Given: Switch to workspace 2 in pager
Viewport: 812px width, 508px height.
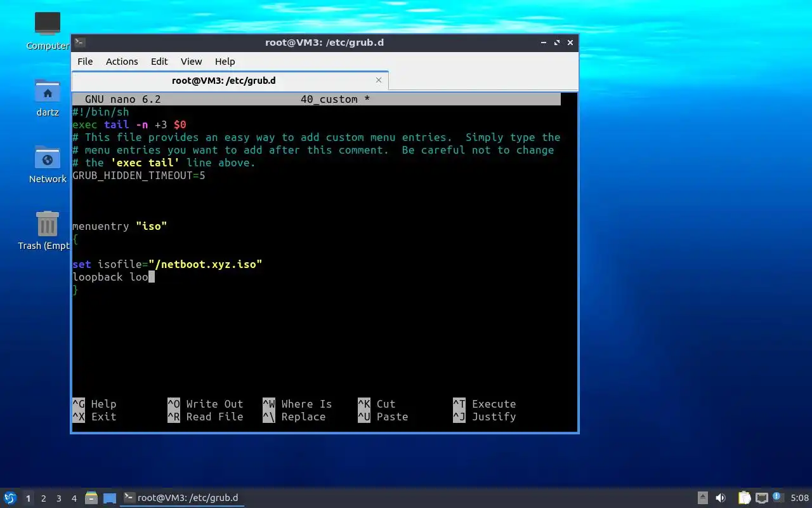Looking at the screenshot, I should point(43,498).
